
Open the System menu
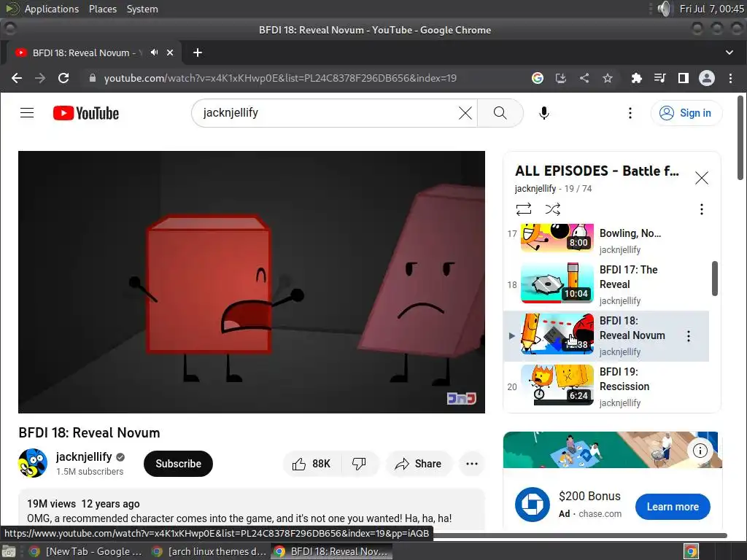(x=142, y=9)
